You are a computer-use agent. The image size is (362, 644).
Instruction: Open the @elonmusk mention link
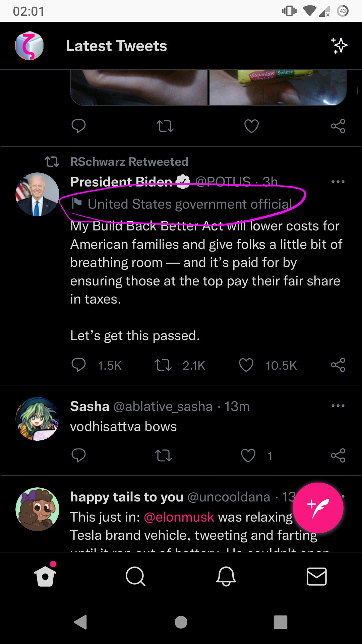(179, 517)
